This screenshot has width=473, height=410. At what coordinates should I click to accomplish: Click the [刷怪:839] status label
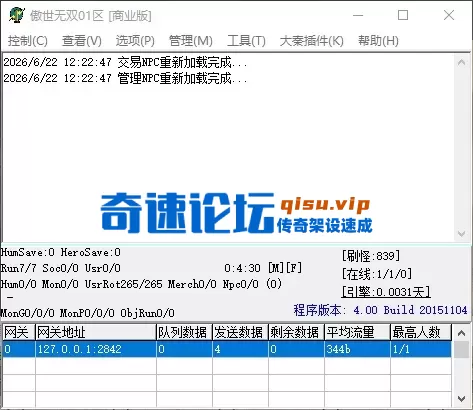371,256
